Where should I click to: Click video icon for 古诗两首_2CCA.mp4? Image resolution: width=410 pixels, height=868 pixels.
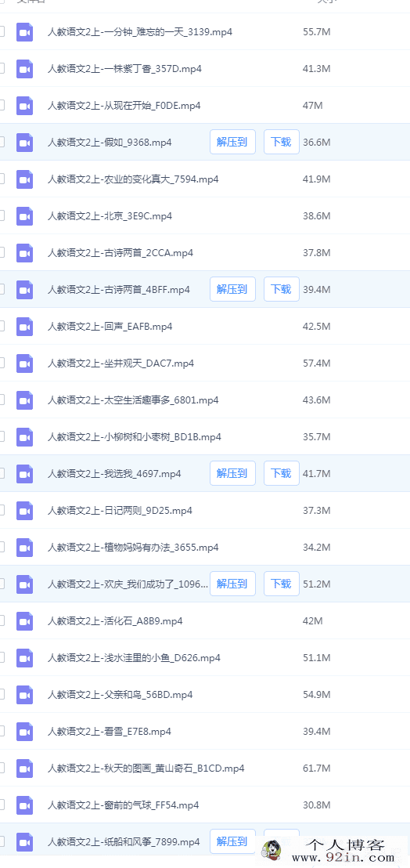25,253
